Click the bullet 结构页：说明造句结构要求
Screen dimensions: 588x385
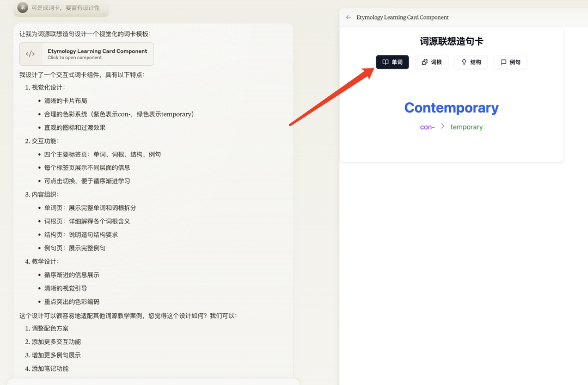click(81, 235)
